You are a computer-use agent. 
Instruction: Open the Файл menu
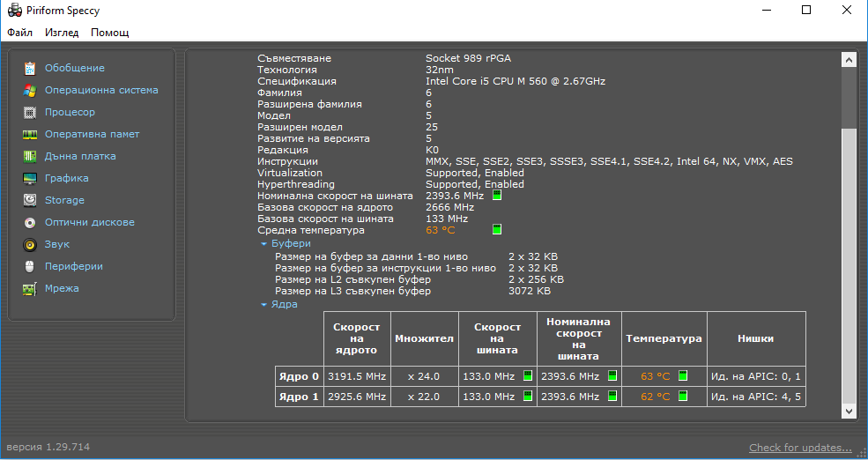point(20,33)
